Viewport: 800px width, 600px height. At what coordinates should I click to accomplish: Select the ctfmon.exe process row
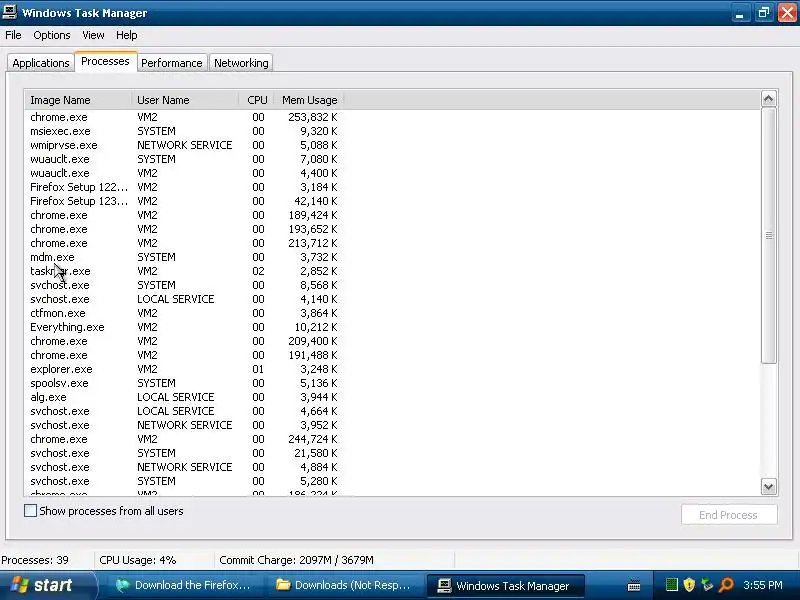tap(184, 313)
